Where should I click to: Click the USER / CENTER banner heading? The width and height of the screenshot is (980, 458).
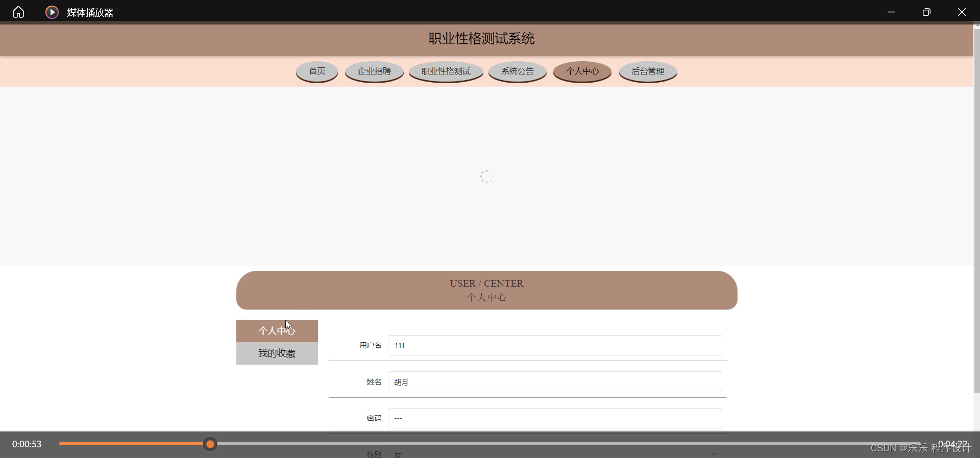coord(486,284)
